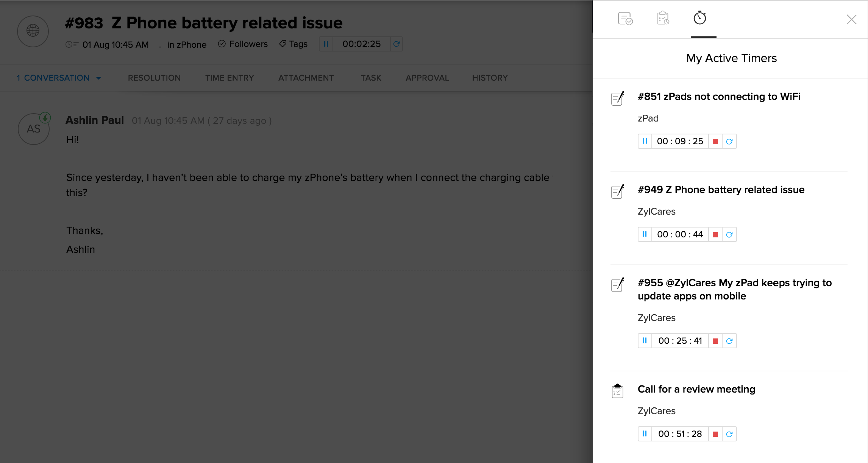Image resolution: width=868 pixels, height=463 pixels.
Task: Stop the #851 zPads timer
Action: pos(715,142)
